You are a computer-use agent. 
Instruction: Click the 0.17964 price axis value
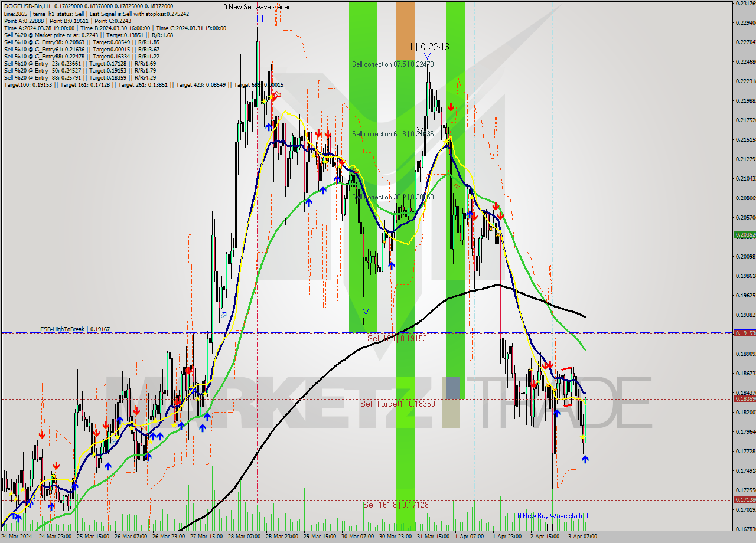pos(745,432)
